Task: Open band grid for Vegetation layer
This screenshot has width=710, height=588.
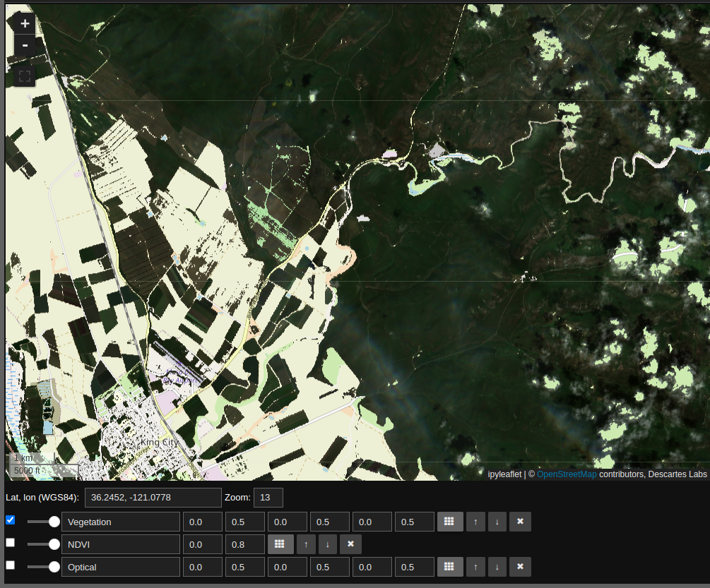Action: (x=450, y=522)
